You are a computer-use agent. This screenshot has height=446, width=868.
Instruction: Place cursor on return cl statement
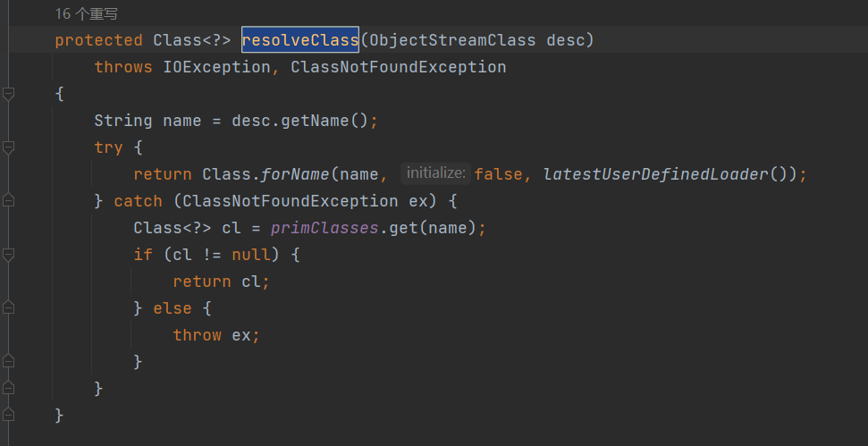tap(221, 282)
